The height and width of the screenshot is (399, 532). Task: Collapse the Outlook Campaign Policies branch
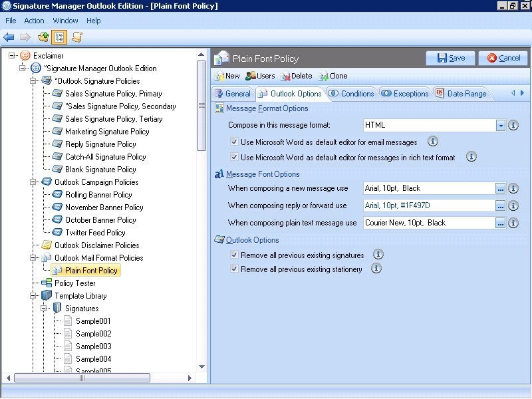click(33, 182)
